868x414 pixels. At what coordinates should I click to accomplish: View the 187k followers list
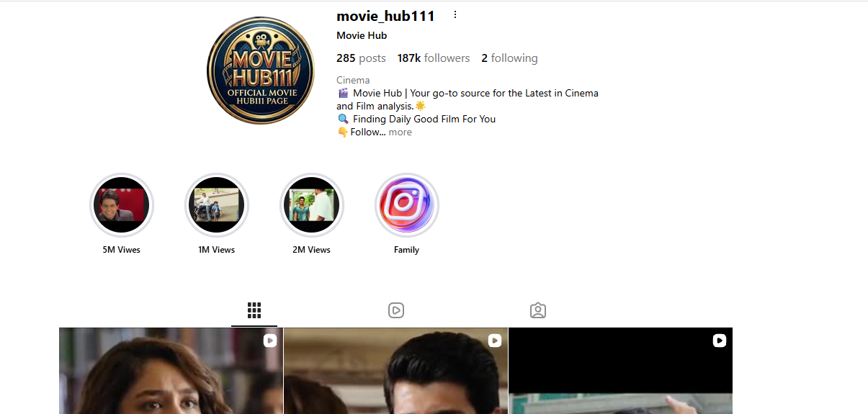(x=434, y=58)
